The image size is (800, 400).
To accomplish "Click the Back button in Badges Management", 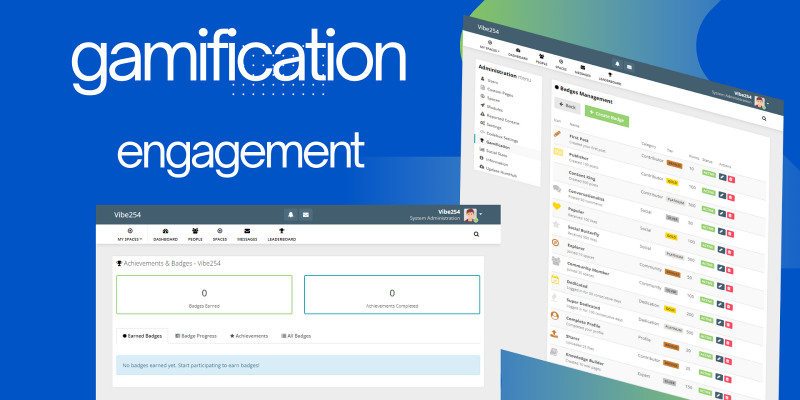I will point(567,105).
